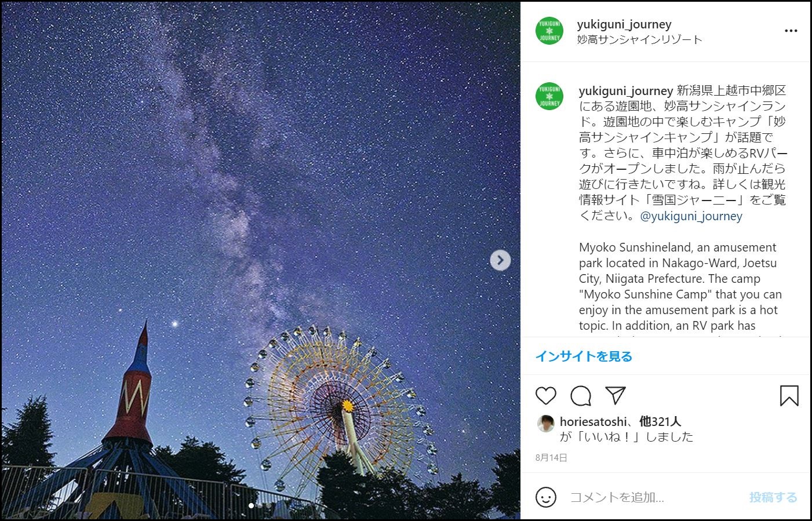
Task: Select the first carousel indicator dot
Action: [251, 505]
